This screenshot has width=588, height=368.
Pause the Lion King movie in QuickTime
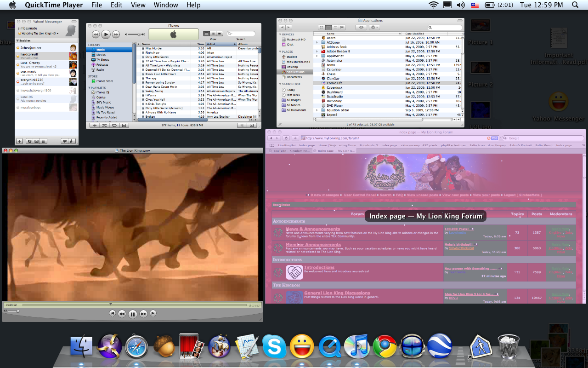(132, 314)
